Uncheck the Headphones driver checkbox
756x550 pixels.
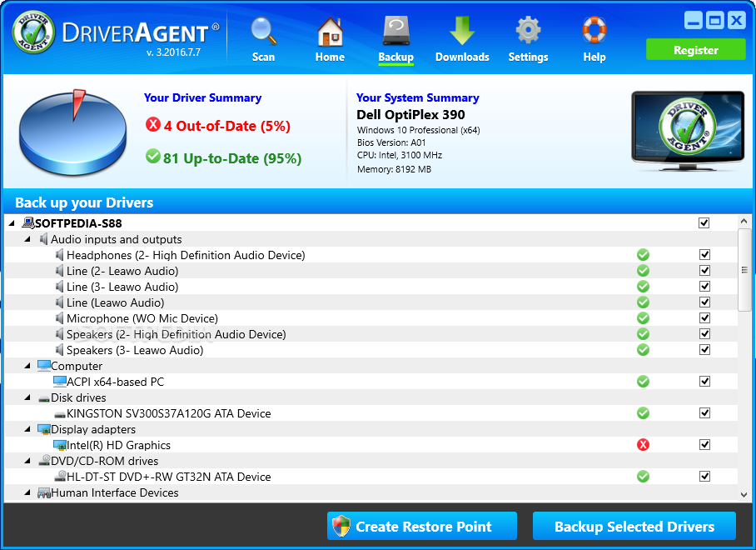click(x=704, y=255)
